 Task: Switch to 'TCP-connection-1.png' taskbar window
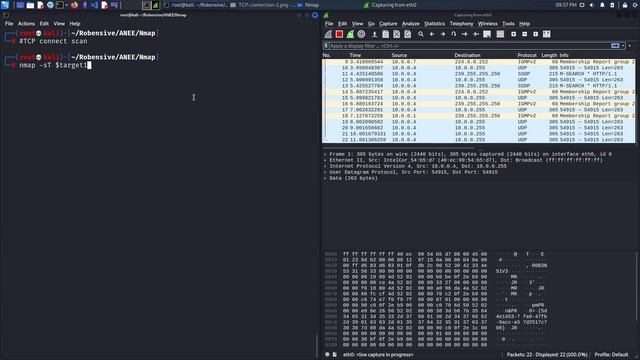(262, 5)
